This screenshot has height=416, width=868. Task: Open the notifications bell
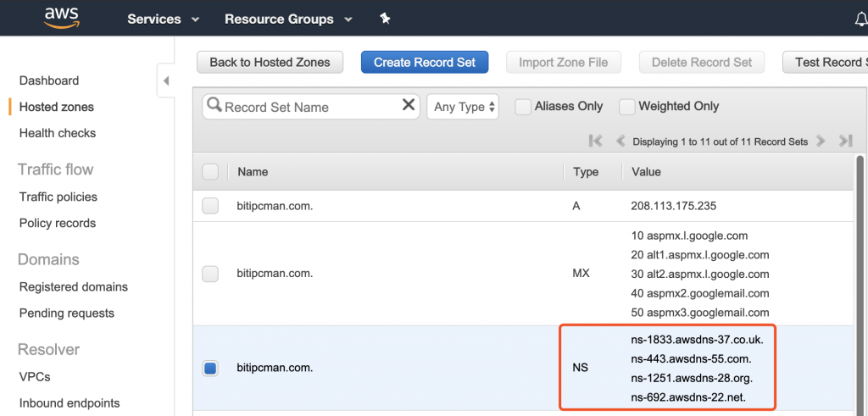pyautogui.click(x=861, y=20)
